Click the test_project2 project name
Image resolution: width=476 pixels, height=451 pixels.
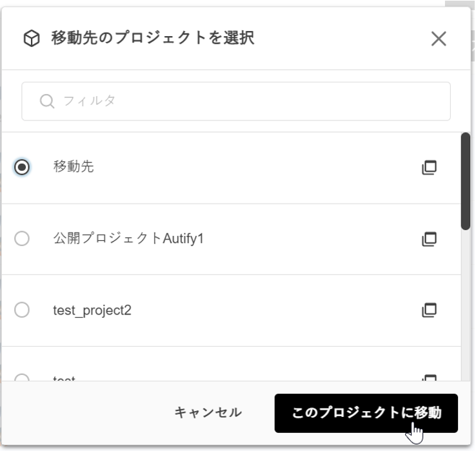[x=92, y=311]
